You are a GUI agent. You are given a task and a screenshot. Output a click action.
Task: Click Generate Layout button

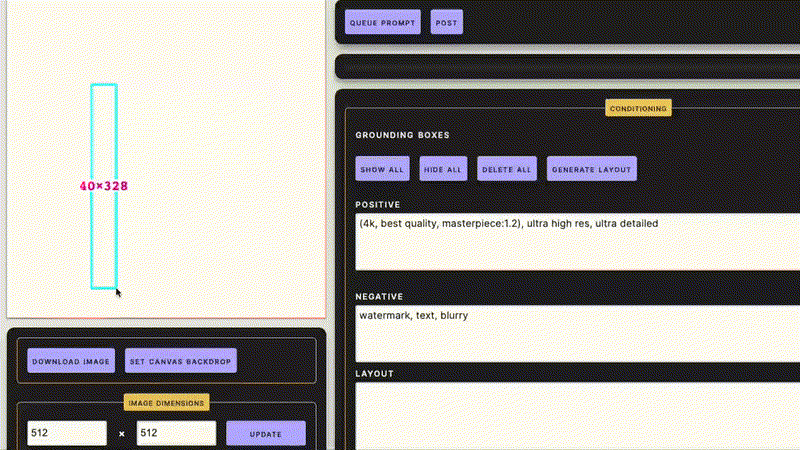click(x=591, y=169)
